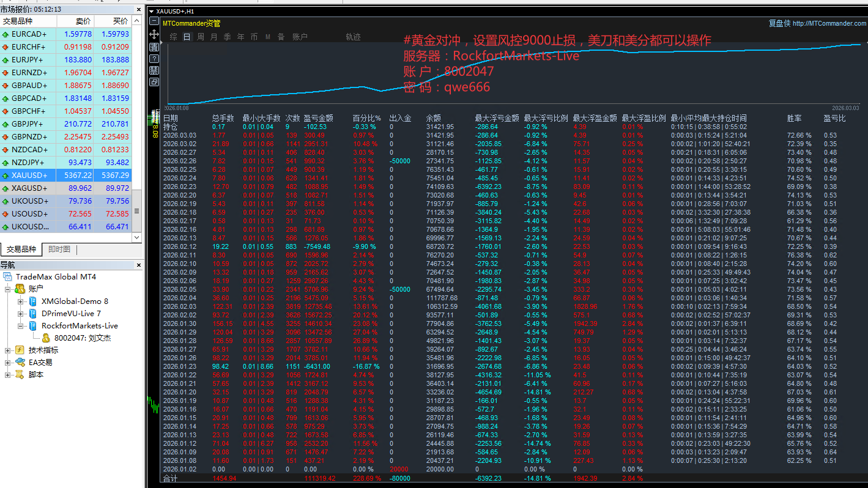Click the 脚本 scripts scroll icon
Screen dimensions: 868x488
(20, 375)
